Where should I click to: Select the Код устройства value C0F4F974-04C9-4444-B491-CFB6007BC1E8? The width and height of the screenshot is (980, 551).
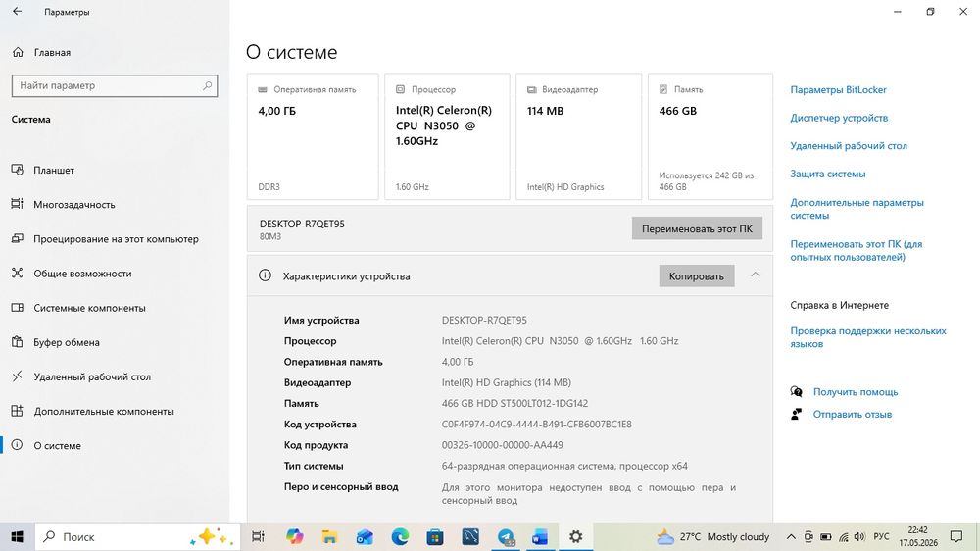click(536, 425)
